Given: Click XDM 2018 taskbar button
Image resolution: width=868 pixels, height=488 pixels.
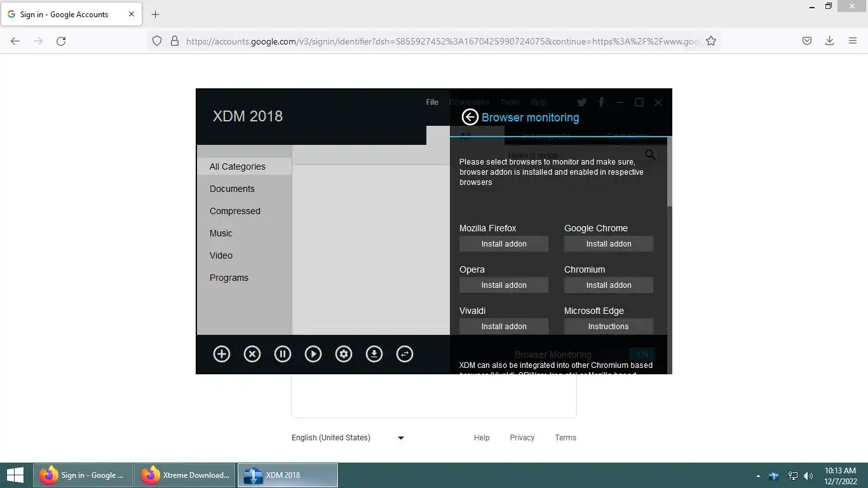Looking at the screenshot, I should coord(288,475).
